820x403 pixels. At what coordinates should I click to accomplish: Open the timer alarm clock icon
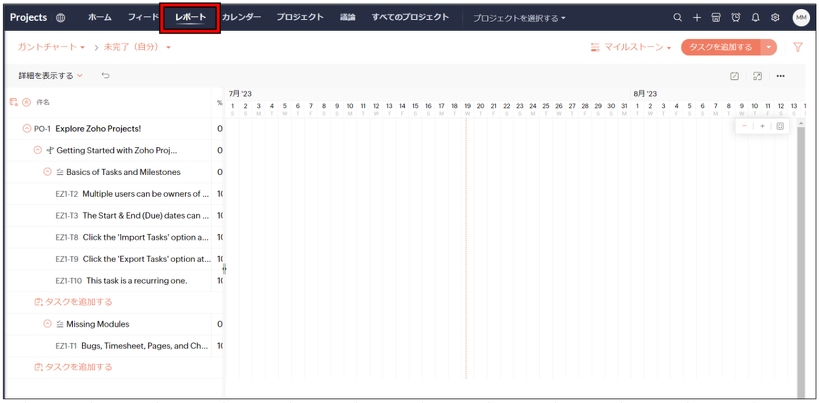tap(736, 18)
